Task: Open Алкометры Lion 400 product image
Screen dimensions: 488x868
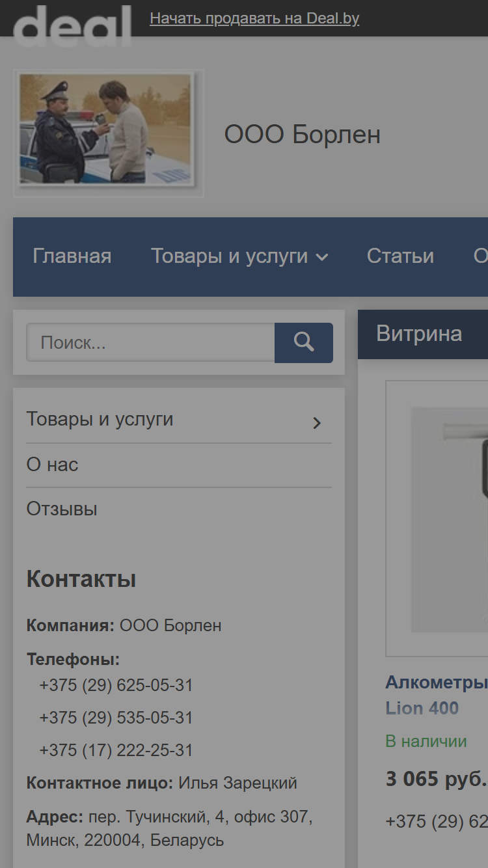Action: click(x=437, y=519)
